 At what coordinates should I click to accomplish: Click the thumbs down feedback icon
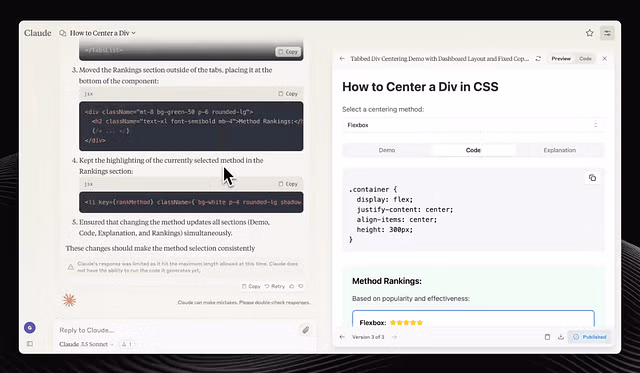click(301, 286)
